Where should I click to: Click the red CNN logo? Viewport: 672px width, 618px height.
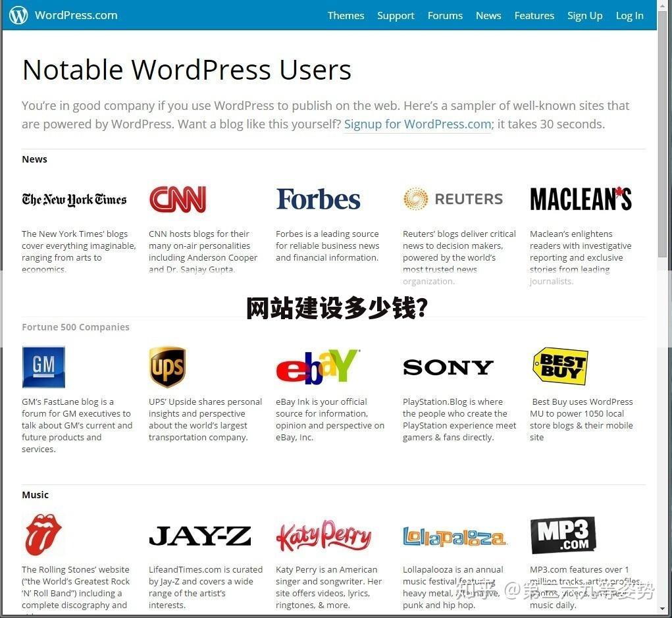point(178,199)
